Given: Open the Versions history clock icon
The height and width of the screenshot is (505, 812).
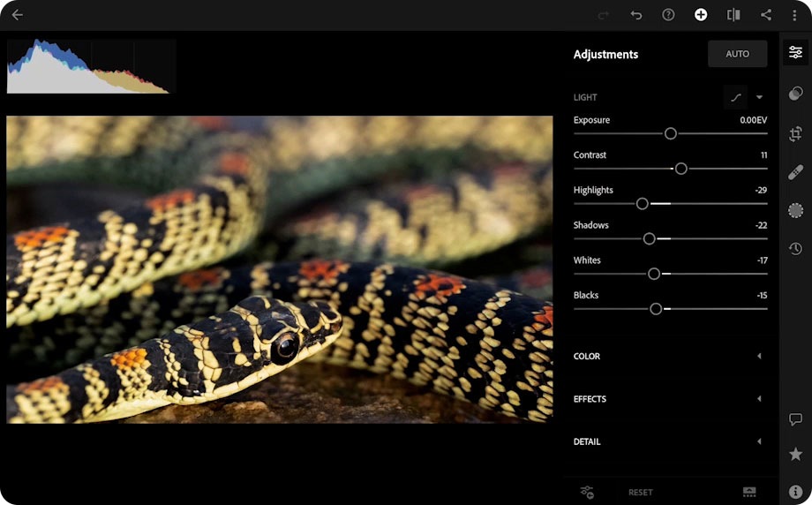Looking at the screenshot, I should click(795, 249).
